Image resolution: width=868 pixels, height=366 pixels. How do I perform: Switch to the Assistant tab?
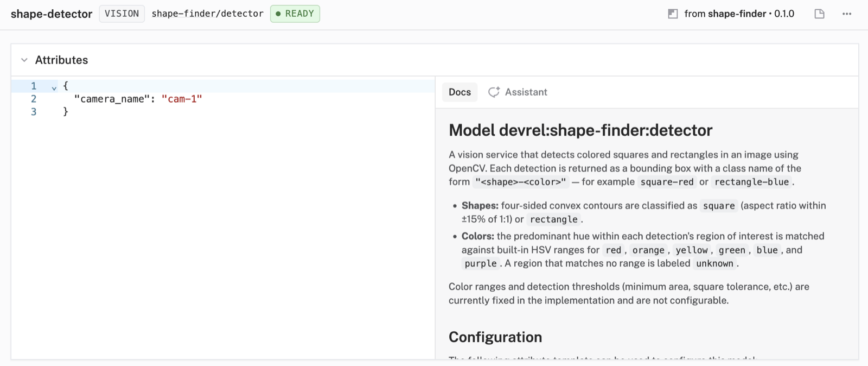[x=518, y=92]
